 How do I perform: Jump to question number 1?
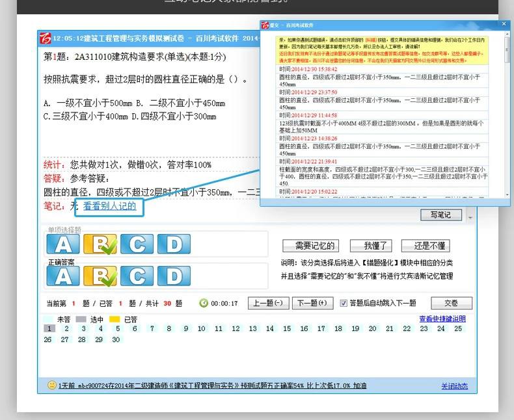click(49, 328)
